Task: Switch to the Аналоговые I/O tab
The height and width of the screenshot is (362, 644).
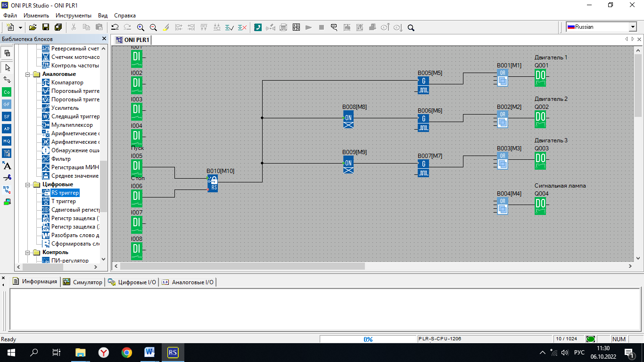Action: [x=188, y=282]
